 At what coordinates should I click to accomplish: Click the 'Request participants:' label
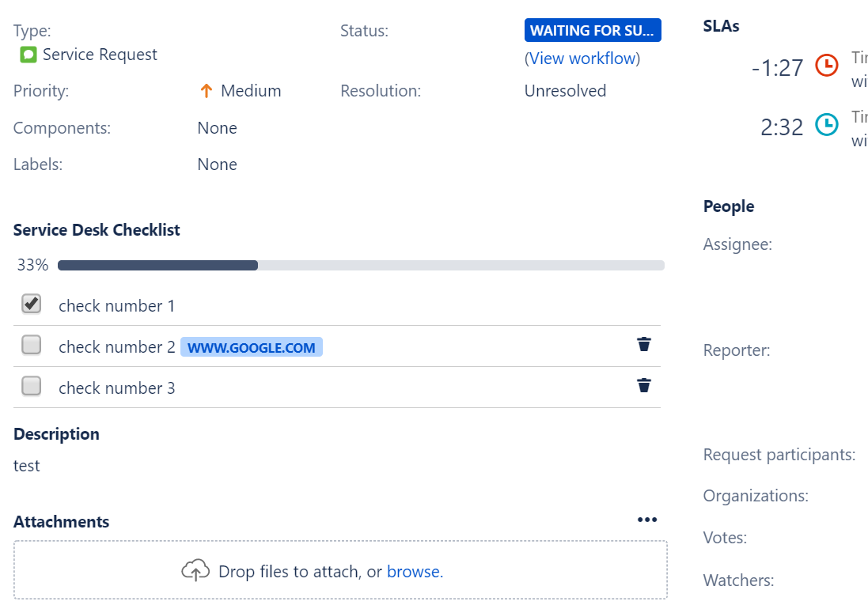[x=779, y=455]
